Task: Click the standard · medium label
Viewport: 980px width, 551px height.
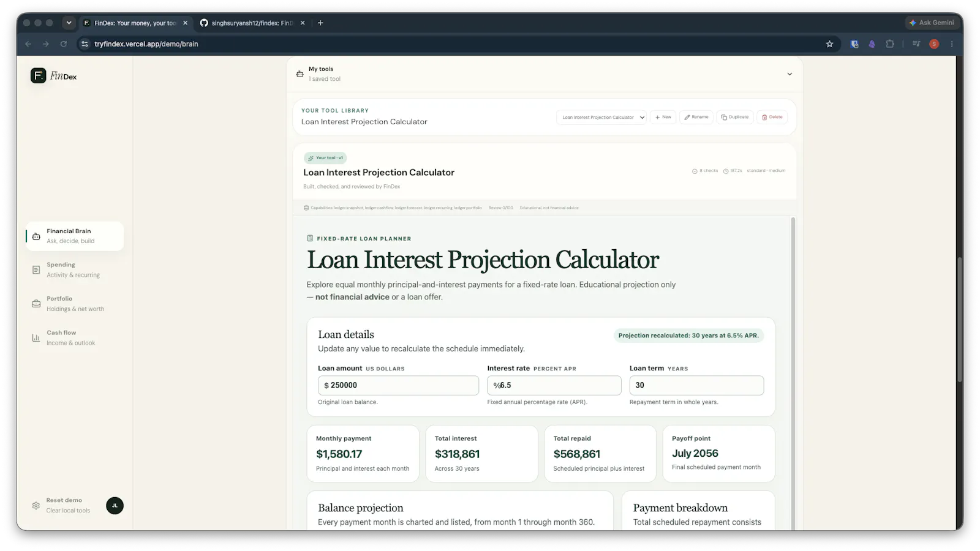Action: (766, 171)
